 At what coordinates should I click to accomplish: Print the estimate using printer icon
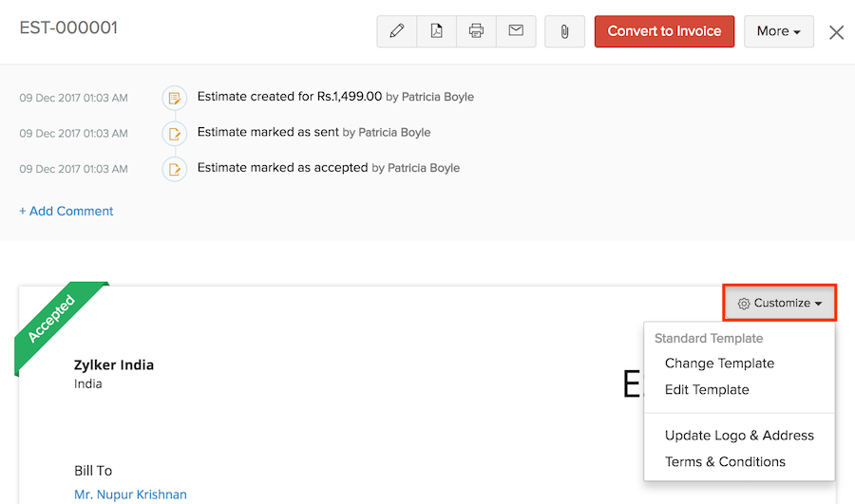[477, 31]
